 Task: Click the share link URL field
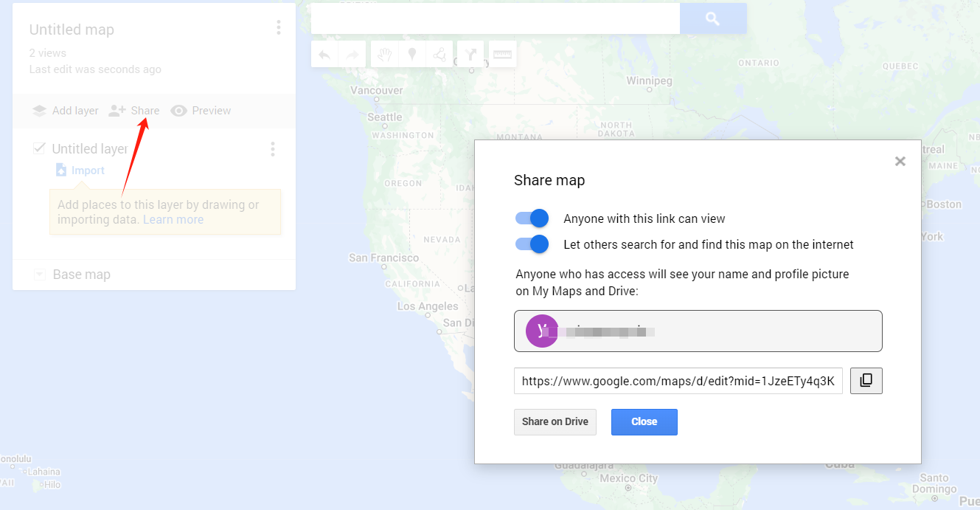coord(678,382)
